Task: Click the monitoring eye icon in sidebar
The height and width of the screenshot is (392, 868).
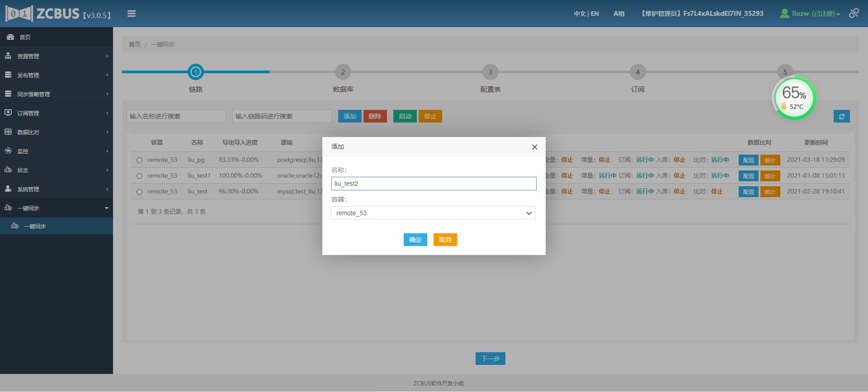Action: pos(8,151)
